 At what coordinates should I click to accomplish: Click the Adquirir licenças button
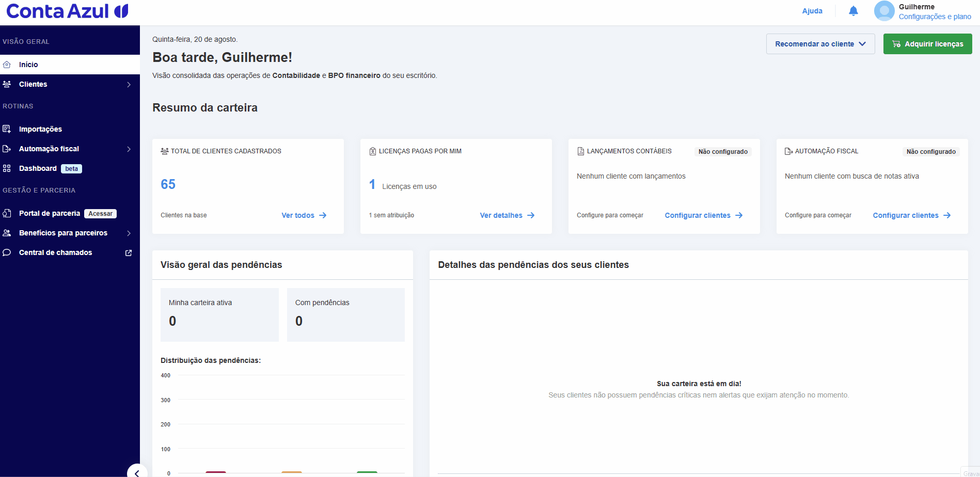(927, 44)
